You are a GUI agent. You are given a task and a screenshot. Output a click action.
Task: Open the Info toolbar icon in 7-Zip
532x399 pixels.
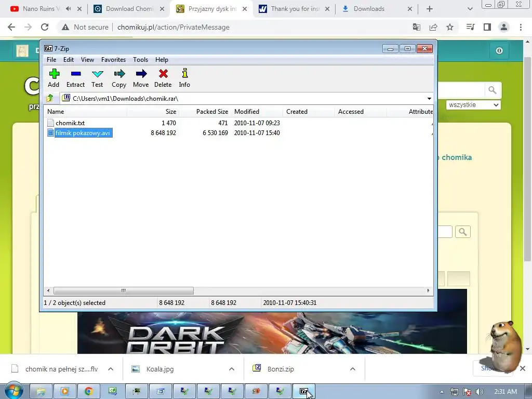[x=184, y=78]
